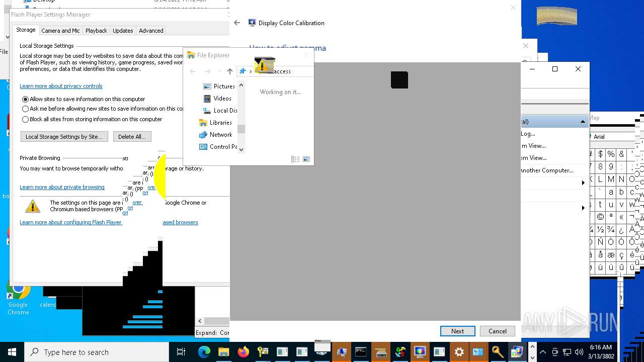The width and height of the screenshot is (644, 362).
Task: Collapse the actions section header arrow
Action: 583,122
